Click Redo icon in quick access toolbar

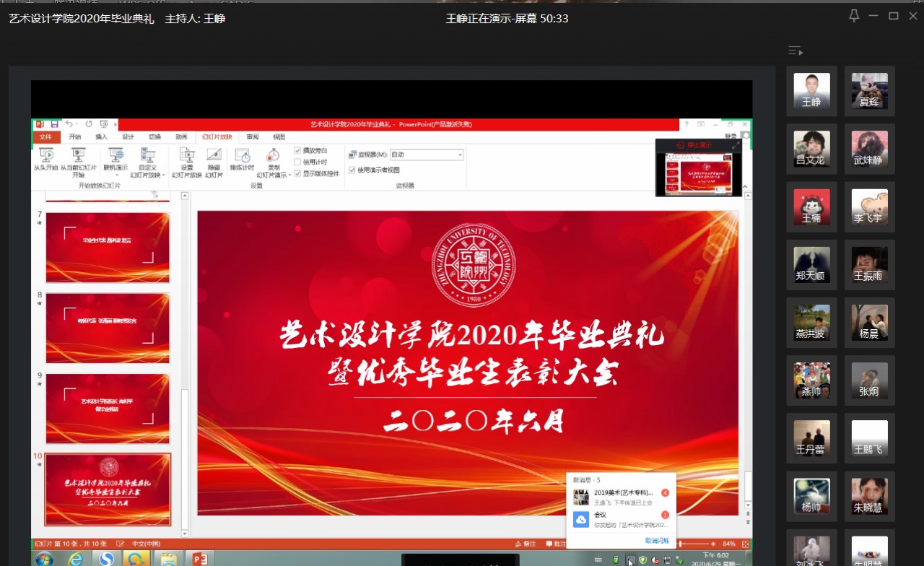click(x=89, y=124)
